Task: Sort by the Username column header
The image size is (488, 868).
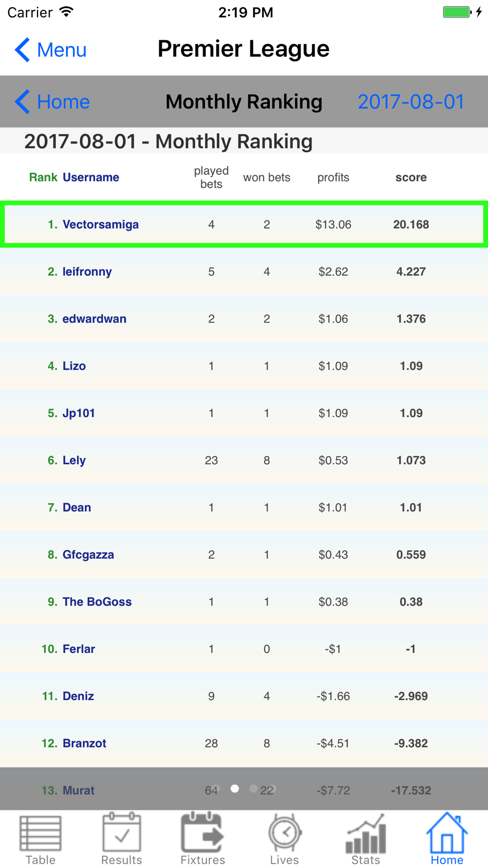Action: (x=91, y=177)
